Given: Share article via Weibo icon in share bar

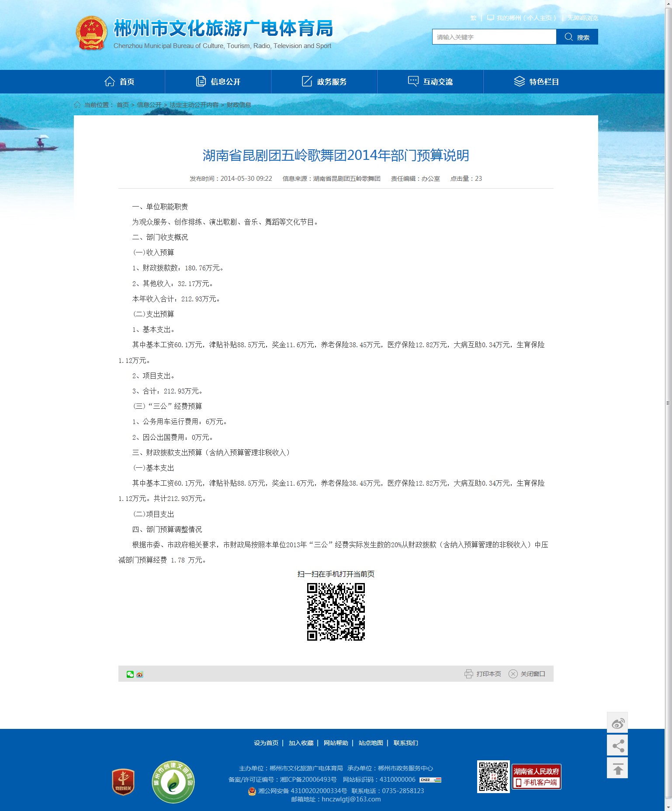Looking at the screenshot, I should coord(140,674).
